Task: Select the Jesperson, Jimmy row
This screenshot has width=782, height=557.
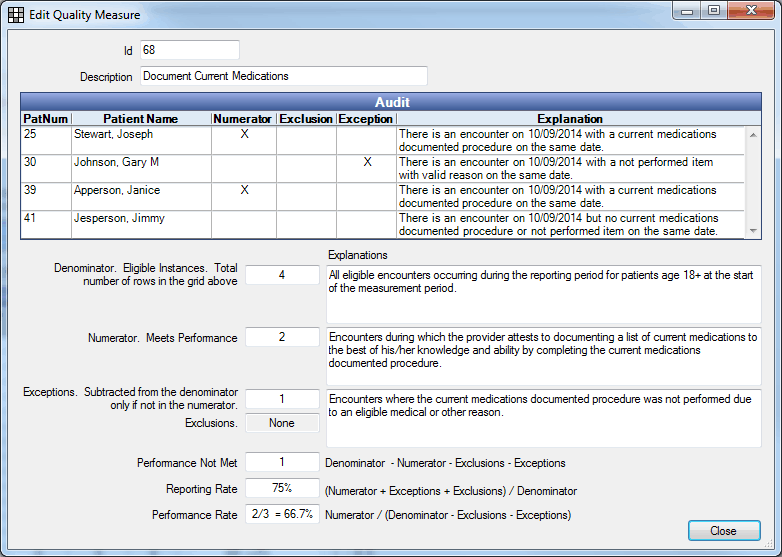Action: [140, 218]
